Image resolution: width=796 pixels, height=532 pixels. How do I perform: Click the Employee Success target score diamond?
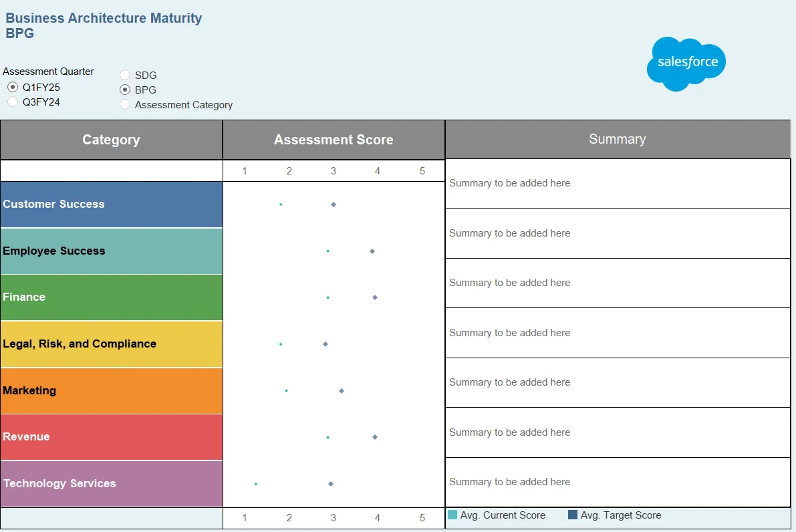372,251
